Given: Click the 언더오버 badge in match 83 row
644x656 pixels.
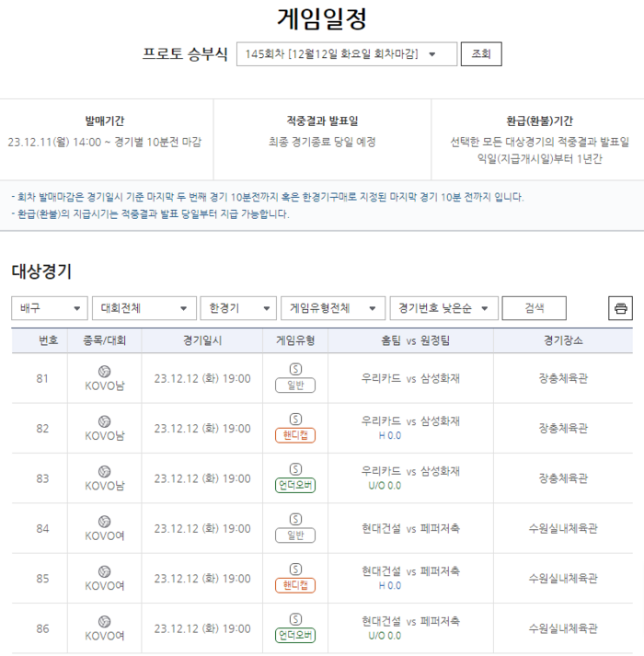Looking at the screenshot, I should pyautogui.click(x=295, y=485).
